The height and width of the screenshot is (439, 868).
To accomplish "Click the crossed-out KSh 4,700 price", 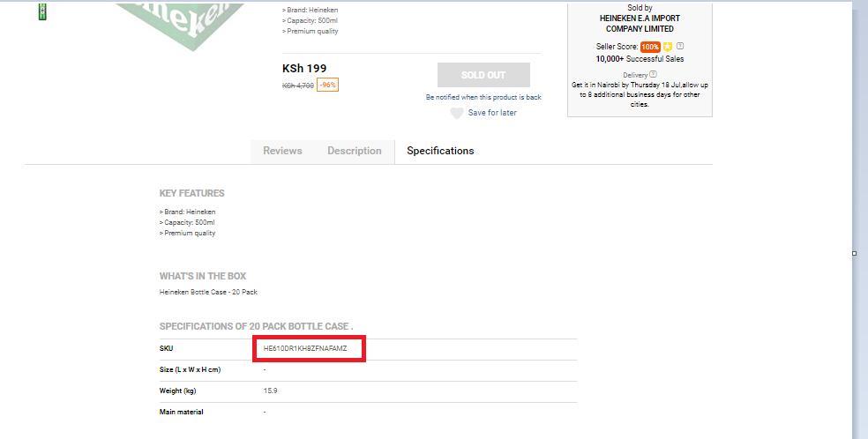I will (298, 86).
